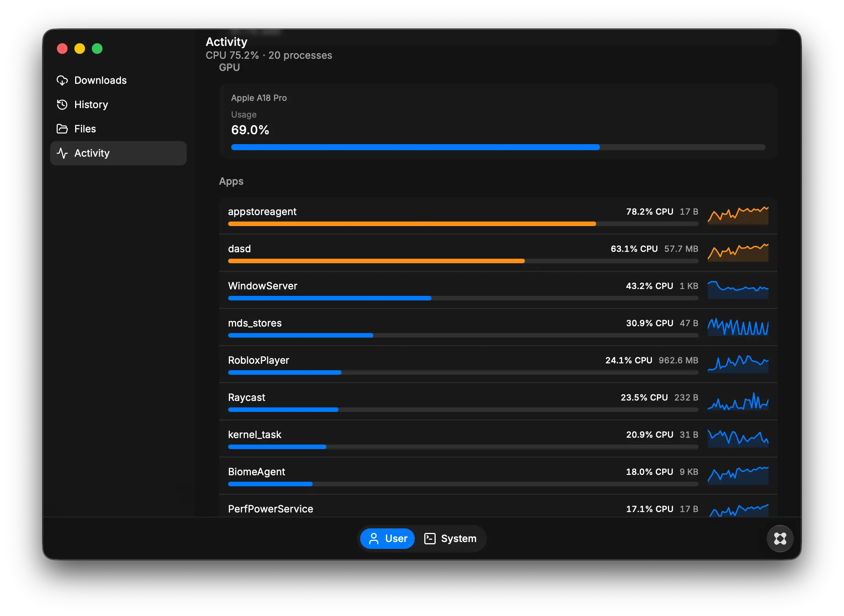Image resolution: width=844 pixels, height=616 pixels.
Task: Click the 20.9% CPU value
Action: point(650,435)
